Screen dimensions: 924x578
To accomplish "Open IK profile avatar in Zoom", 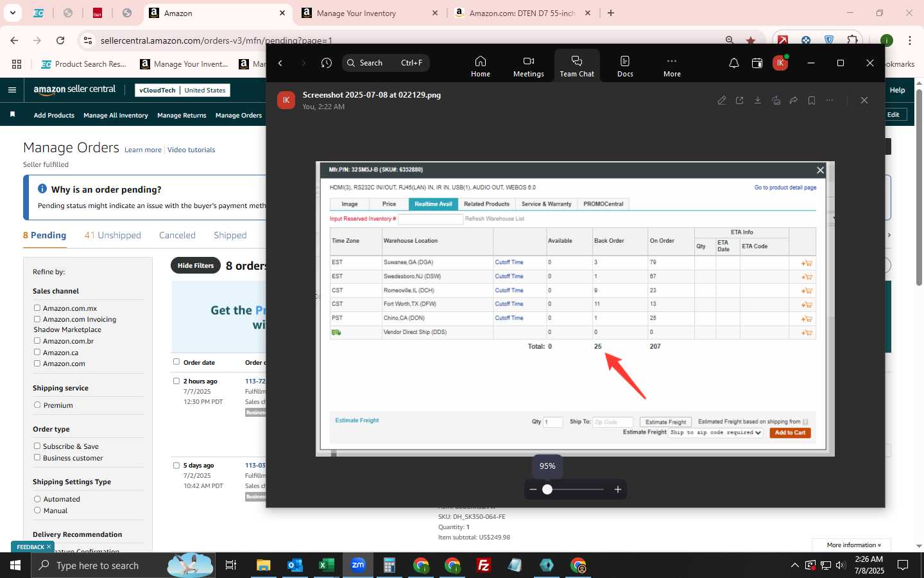I will (x=780, y=63).
